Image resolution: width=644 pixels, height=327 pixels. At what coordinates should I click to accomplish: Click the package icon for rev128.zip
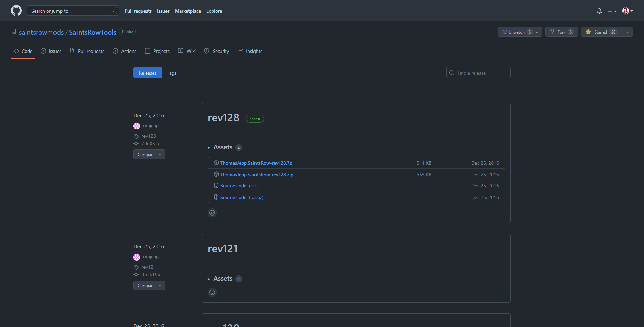pos(216,175)
